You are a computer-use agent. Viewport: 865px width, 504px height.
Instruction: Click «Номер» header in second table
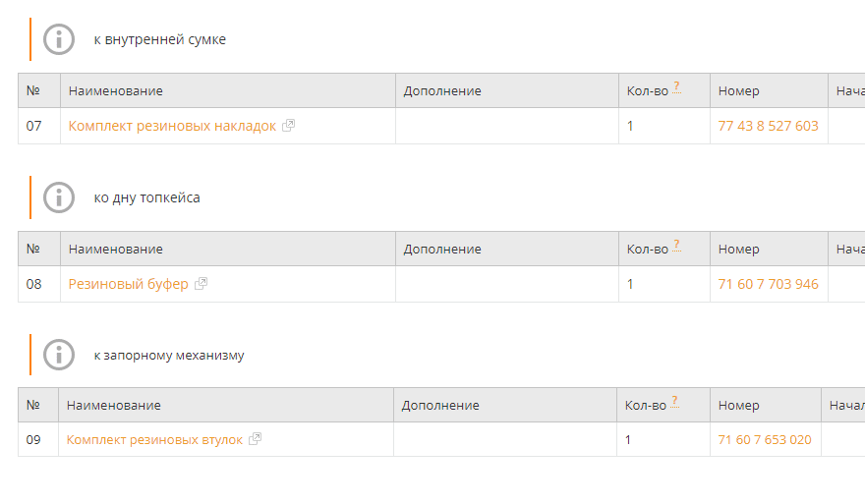[738, 249]
